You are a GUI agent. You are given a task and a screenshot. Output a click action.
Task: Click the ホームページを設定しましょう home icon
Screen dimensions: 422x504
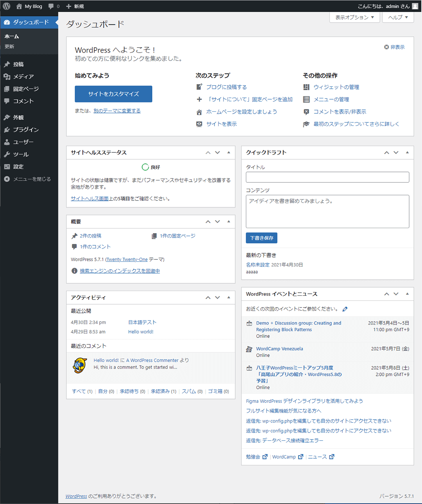[x=199, y=112]
